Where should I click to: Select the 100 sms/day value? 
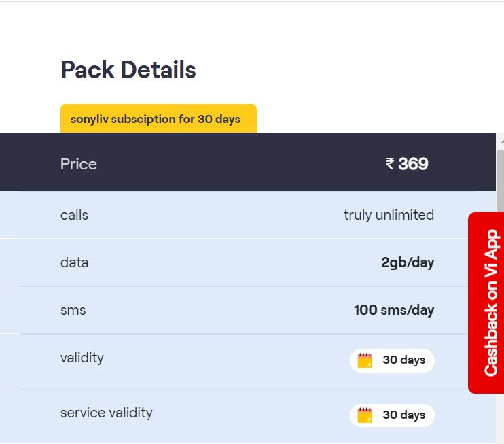(394, 310)
